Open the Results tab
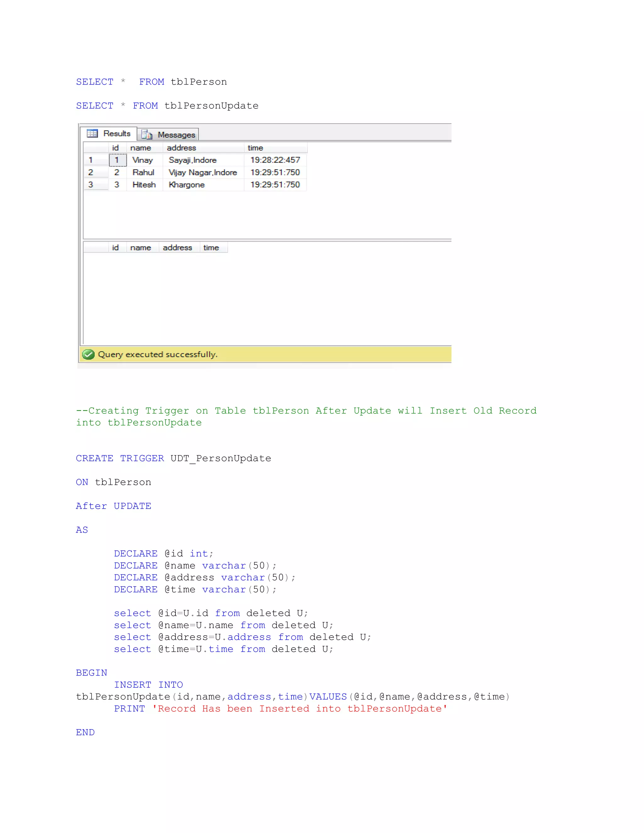The width and height of the screenshot is (644, 833). click(x=108, y=134)
